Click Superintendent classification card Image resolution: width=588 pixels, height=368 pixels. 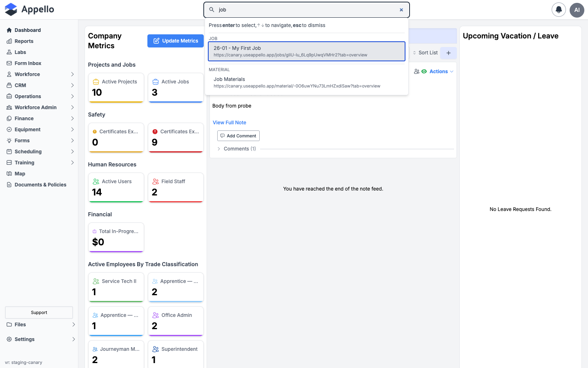[176, 354]
